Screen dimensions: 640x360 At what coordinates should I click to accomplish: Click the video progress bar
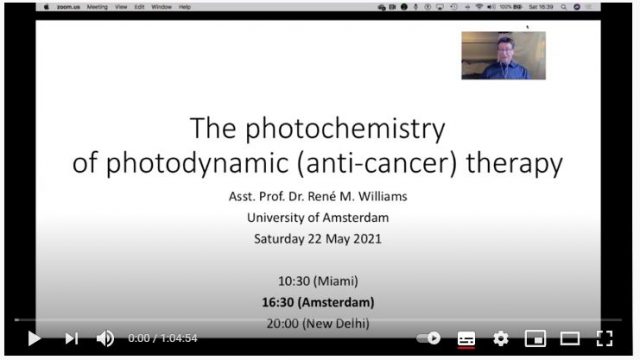318,320
